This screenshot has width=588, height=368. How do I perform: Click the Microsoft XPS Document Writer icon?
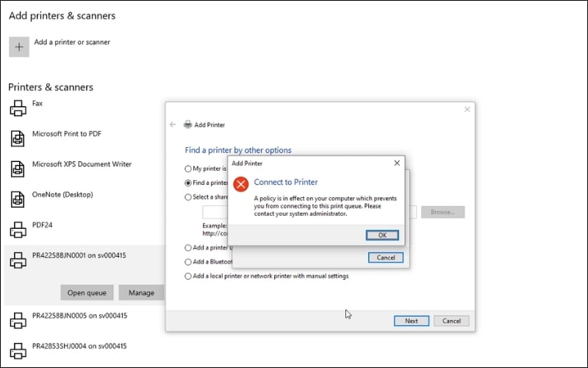[x=18, y=169]
